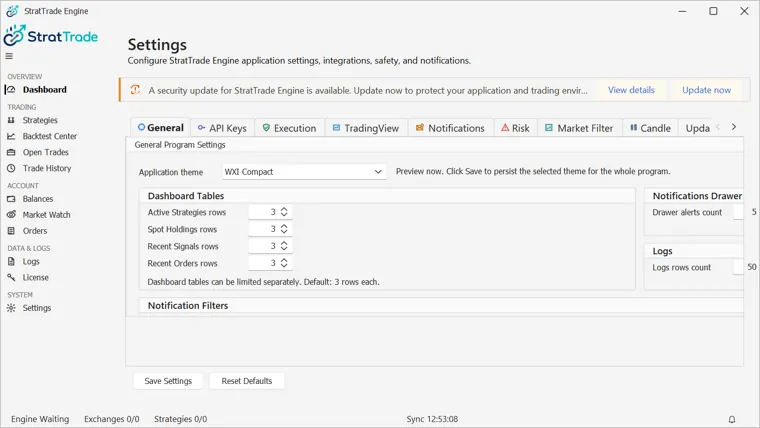760x428 pixels.
Task: Click the Sync 12:53:08 status text
Action: (x=432, y=419)
